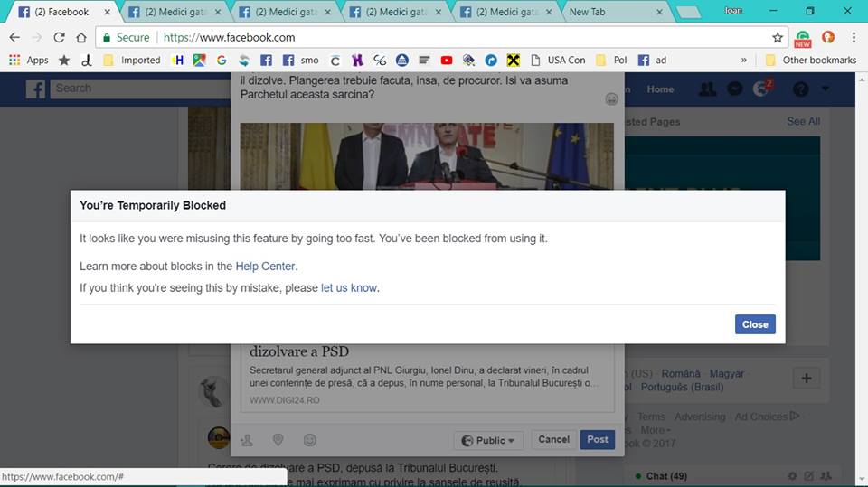
Task: Bookmark page with the star icon
Action: pyautogui.click(x=778, y=38)
